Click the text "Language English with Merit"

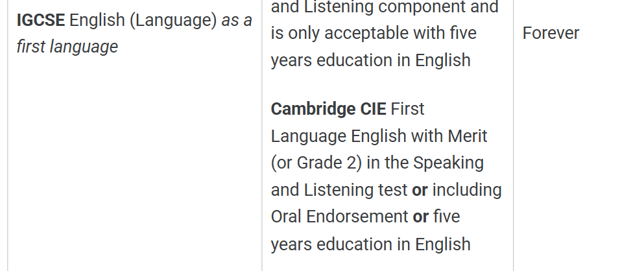[x=379, y=136]
